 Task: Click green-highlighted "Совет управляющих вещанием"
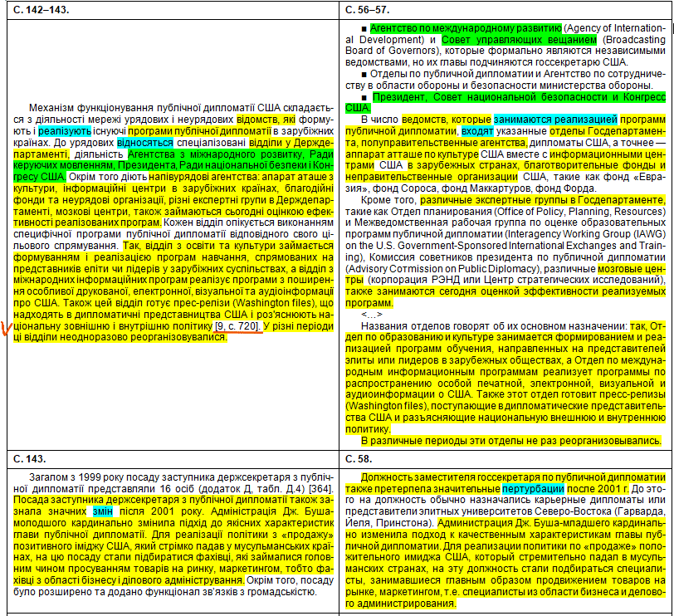click(x=519, y=39)
